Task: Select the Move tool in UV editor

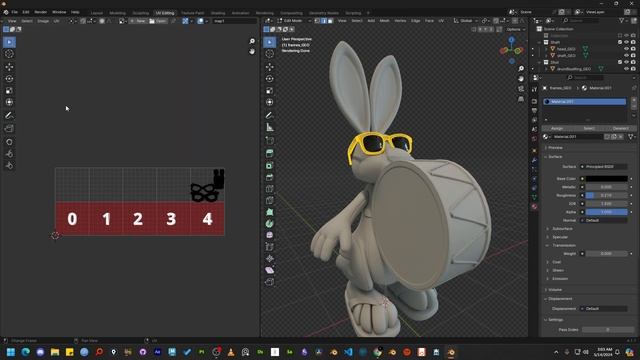Action: click(9, 67)
